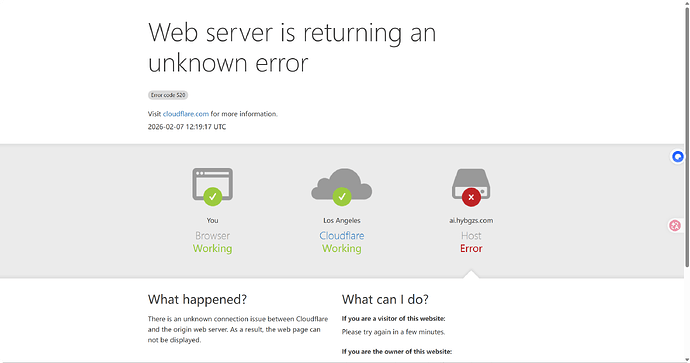690x363 pixels.
Task: Click the Error code 520 badge
Action: point(168,95)
